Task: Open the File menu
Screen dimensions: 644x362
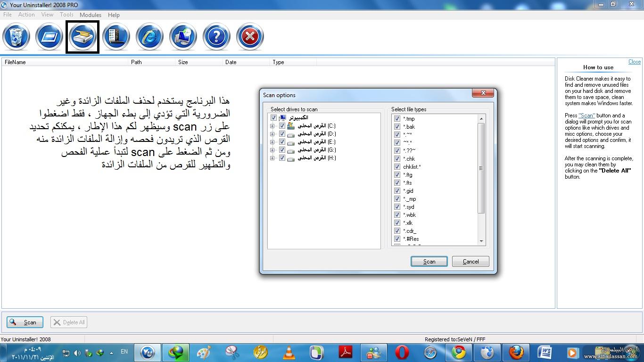Action: 8,15
